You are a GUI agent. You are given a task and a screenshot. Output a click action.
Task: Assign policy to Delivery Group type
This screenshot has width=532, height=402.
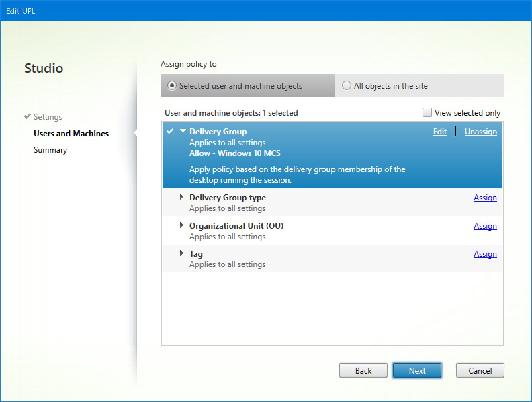pos(485,198)
